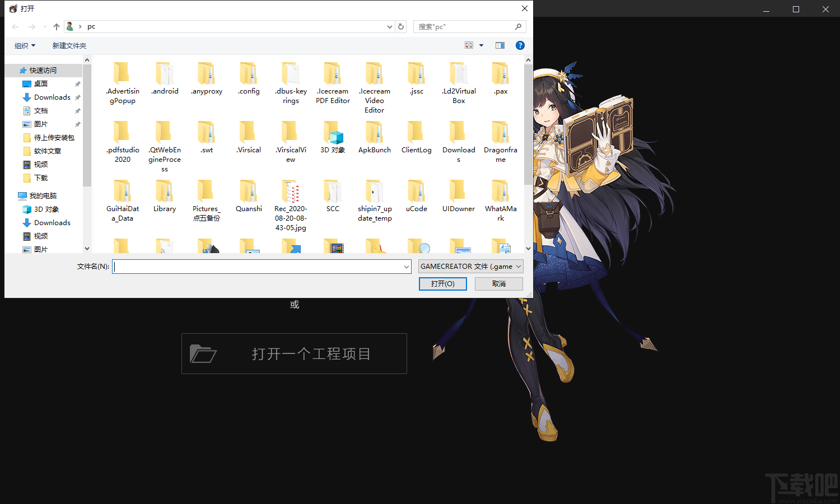
Task: Click the back navigation arrow
Action: pos(16,26)
